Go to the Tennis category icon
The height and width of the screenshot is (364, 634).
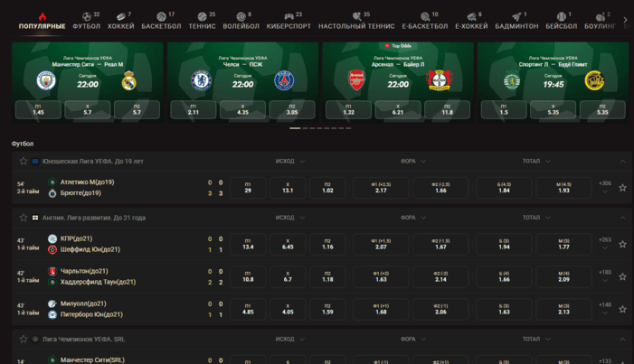(x=202, y=16)
